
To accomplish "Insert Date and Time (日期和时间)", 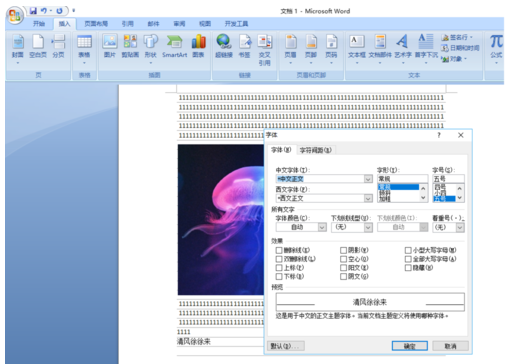I will click(460, 48).
